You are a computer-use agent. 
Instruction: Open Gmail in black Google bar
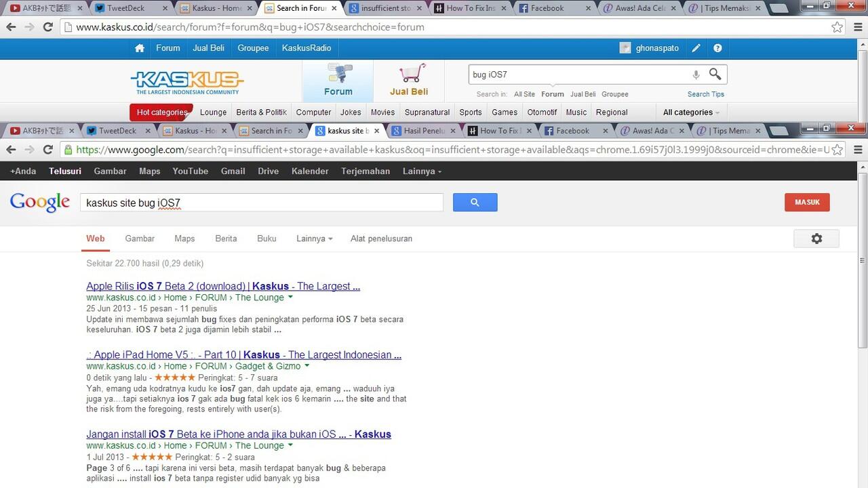[233, 171]
